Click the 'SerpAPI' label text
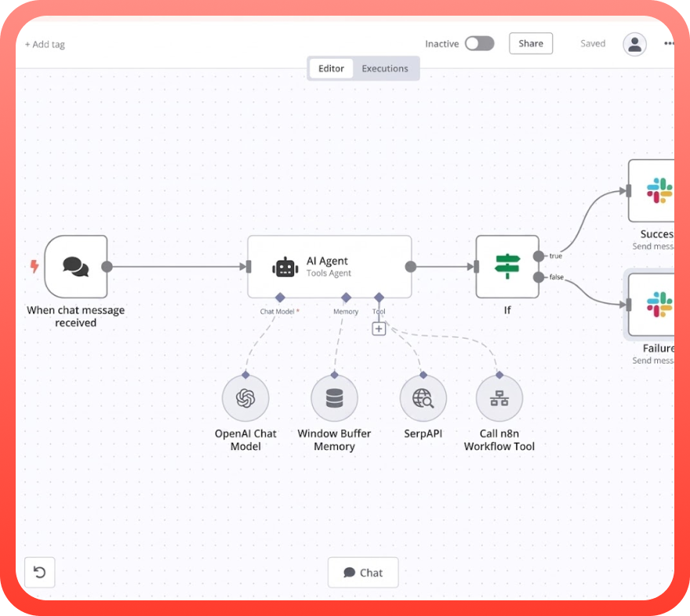The image size is (690, 616). [423, 433]
